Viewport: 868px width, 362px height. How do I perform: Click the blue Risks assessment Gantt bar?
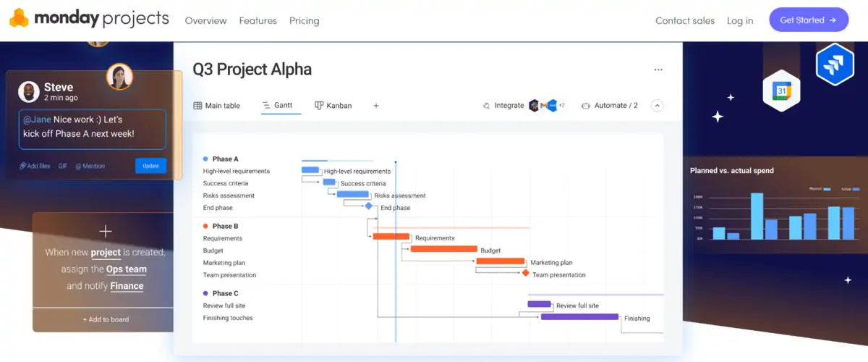pos(353,195)
